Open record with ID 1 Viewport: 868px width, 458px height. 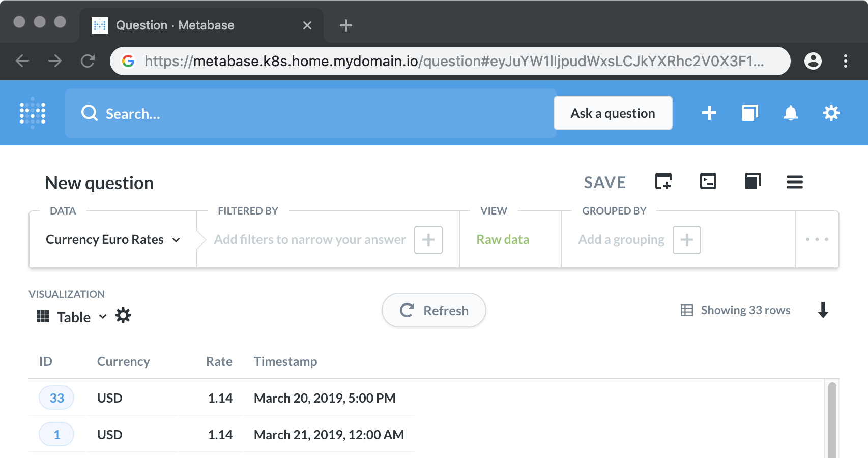[x=56, y=435]
